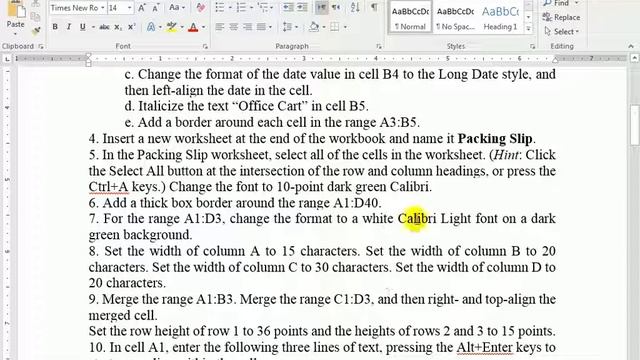Open the Change Case Aa dropdown
The width and height of the screenshot is (640, 360).
(x=177, y=8)
